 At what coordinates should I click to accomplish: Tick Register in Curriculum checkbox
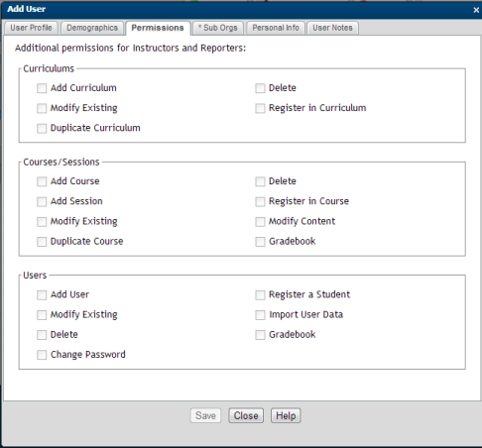pos(260,108)
